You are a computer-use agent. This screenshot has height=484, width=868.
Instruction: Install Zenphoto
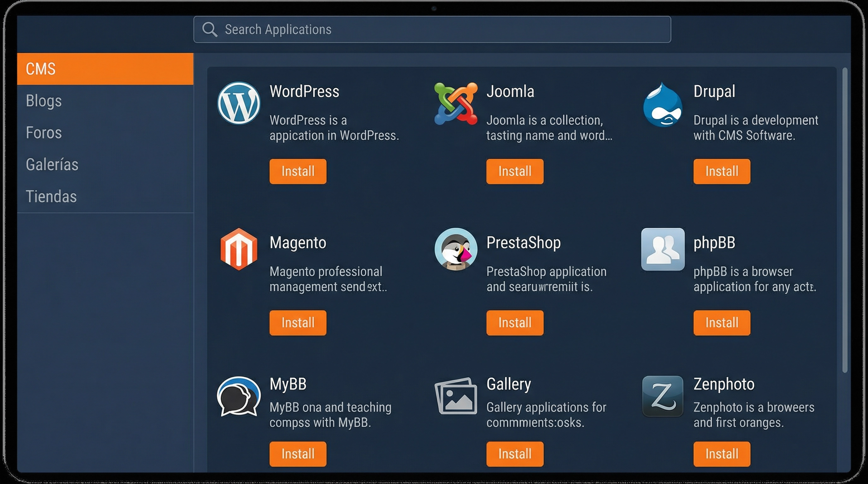722,454
